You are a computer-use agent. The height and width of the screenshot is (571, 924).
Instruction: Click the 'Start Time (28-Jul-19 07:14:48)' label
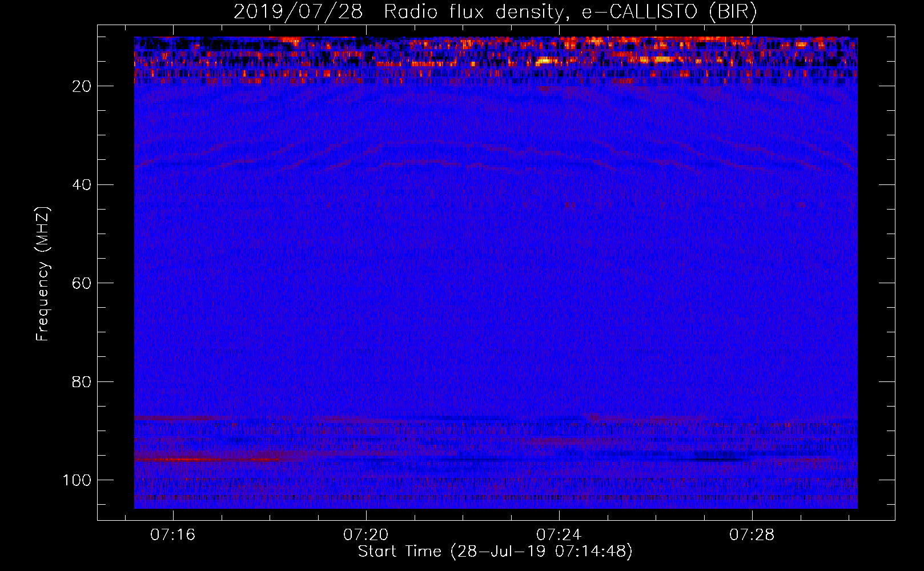tap(495, 552)
